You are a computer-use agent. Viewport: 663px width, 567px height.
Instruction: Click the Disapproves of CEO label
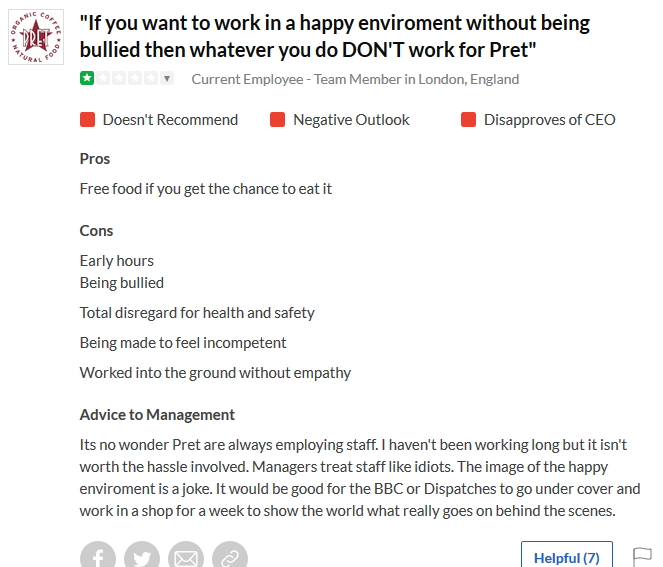[x=549, y=120]
